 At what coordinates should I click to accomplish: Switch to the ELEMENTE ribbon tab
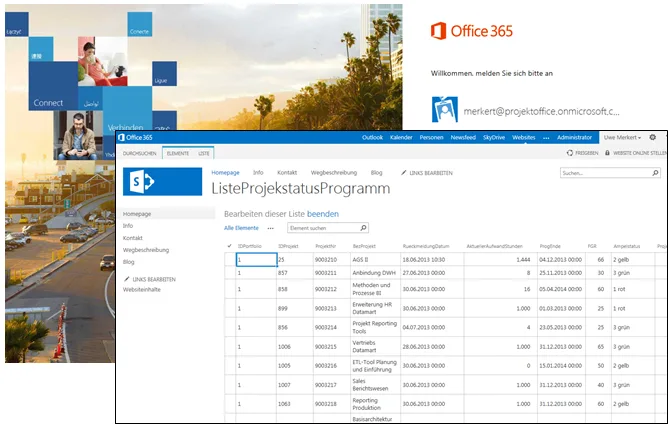(178, 153)
